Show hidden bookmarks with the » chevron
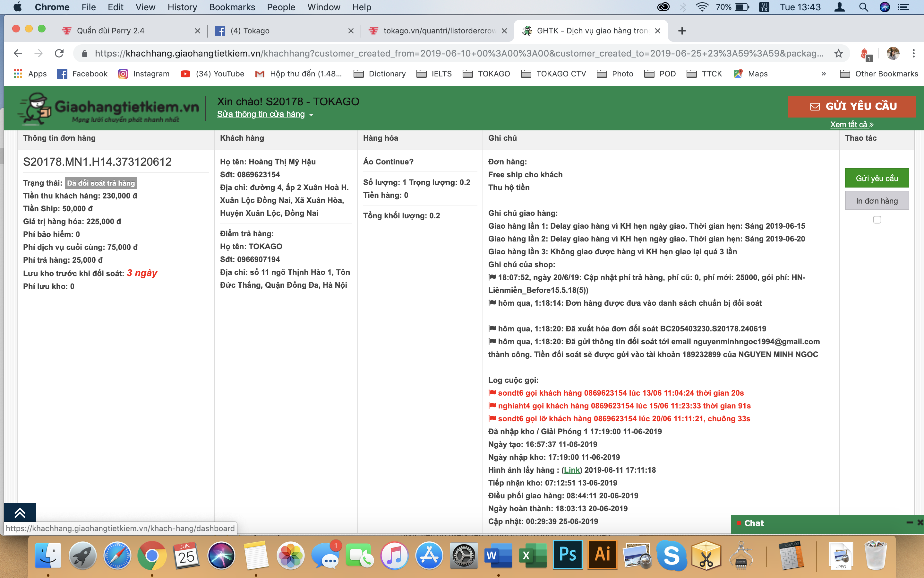This screenshot has width=924, height=578. coord(824,74)
